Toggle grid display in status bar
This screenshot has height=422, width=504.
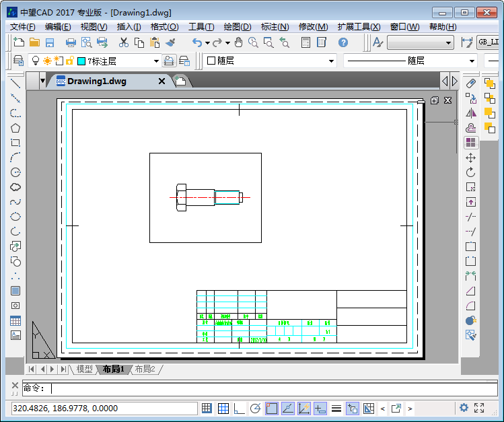point(223,408)
